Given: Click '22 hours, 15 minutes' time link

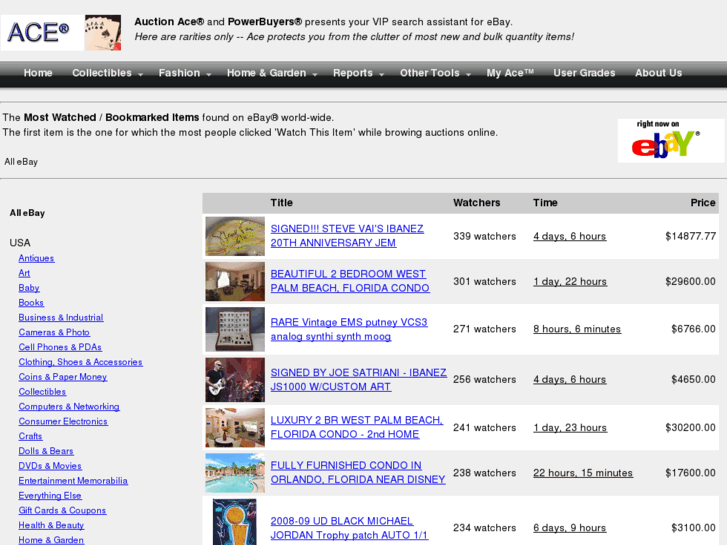Looking at the screenshot, I should [x=583, y=473].
